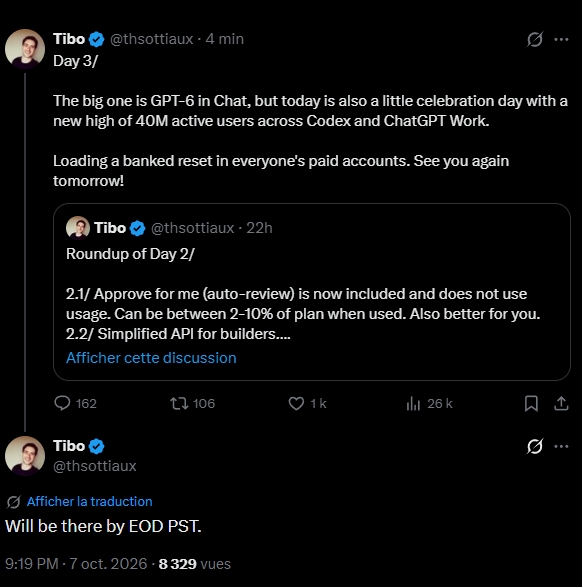Screen dimensions: 582x587
Task: Click small Tibo avatar in quoted tweet
Action: tap(78, 228)
